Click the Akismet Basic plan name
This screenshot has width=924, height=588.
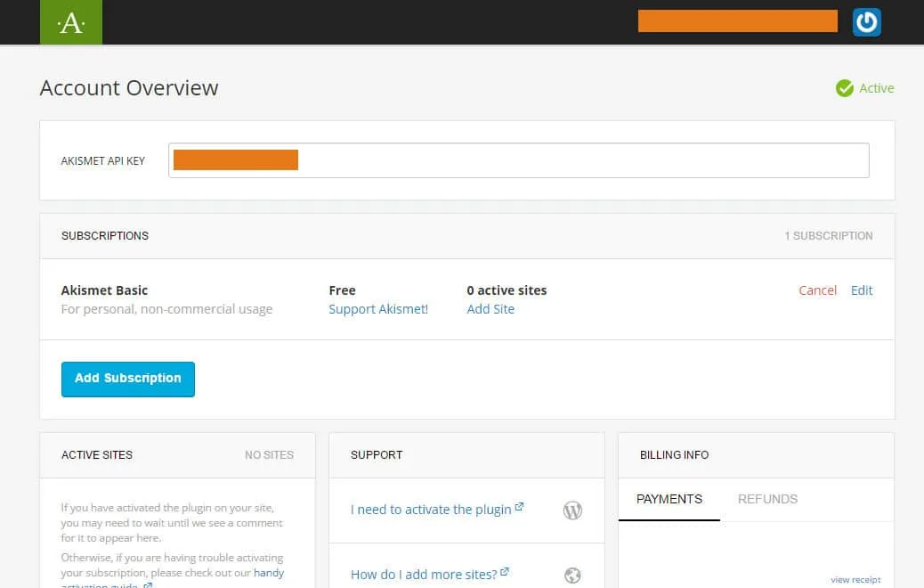(x=104, y=290)
